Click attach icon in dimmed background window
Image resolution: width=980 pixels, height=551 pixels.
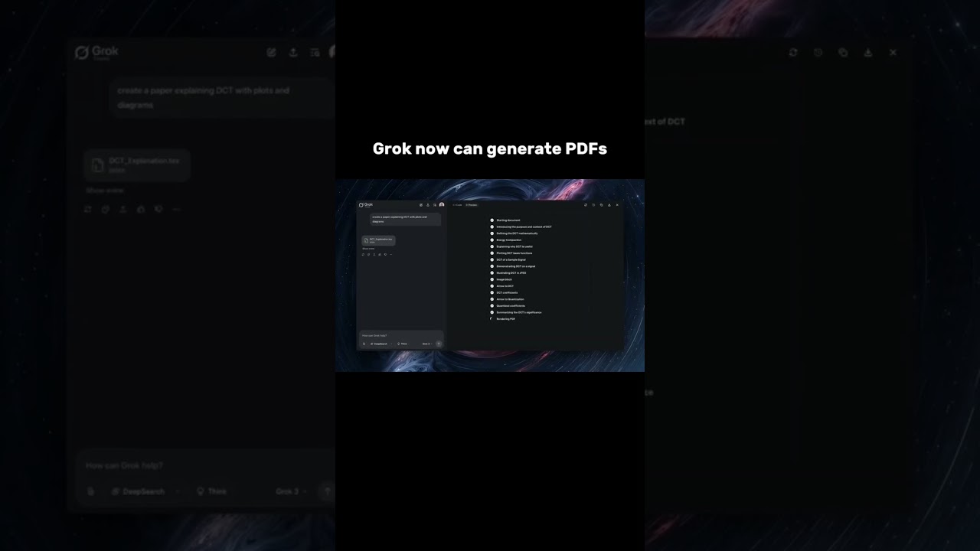pos(91,491)
